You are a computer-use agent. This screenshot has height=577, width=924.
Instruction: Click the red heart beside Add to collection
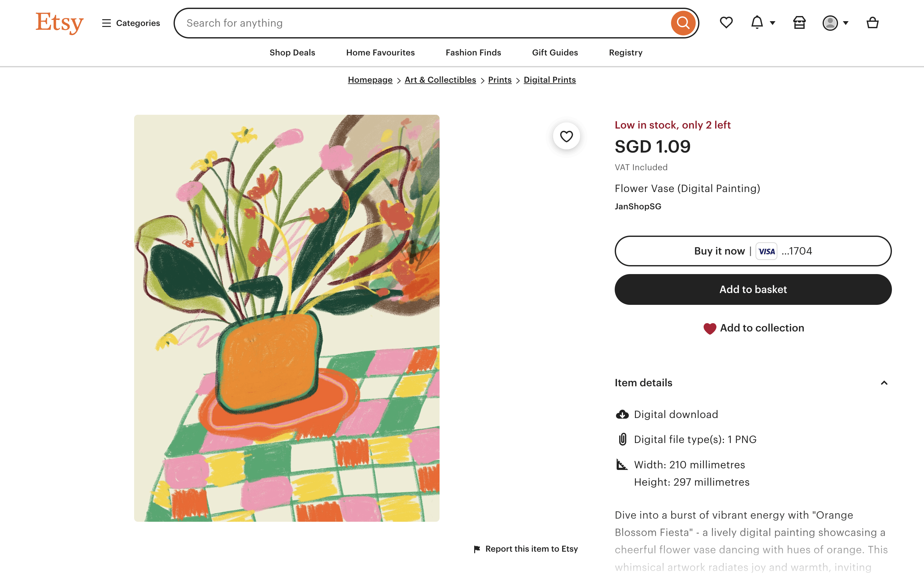click(709, 328)
